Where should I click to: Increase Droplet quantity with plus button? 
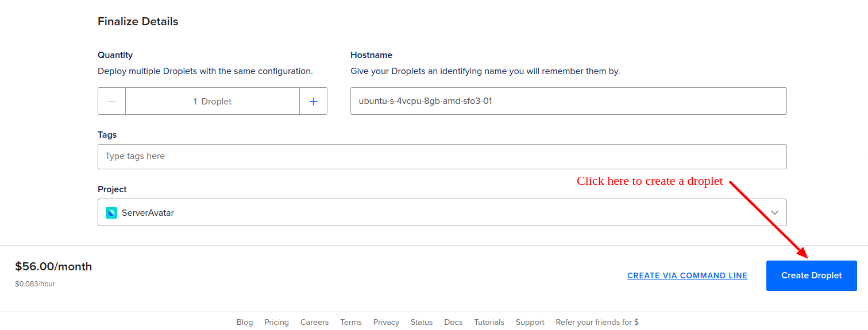pyautogui.click(x=314, y=101)
